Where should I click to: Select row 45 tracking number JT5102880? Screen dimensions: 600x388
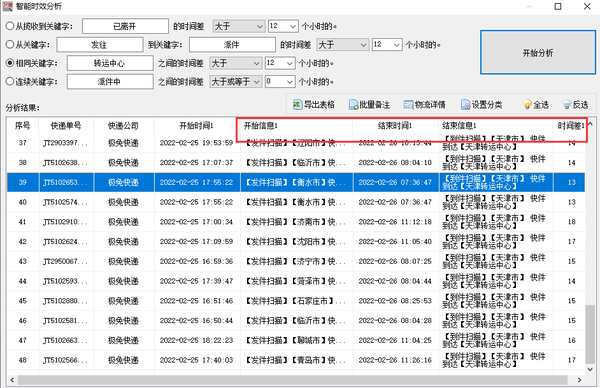click(x=65, y=301)
